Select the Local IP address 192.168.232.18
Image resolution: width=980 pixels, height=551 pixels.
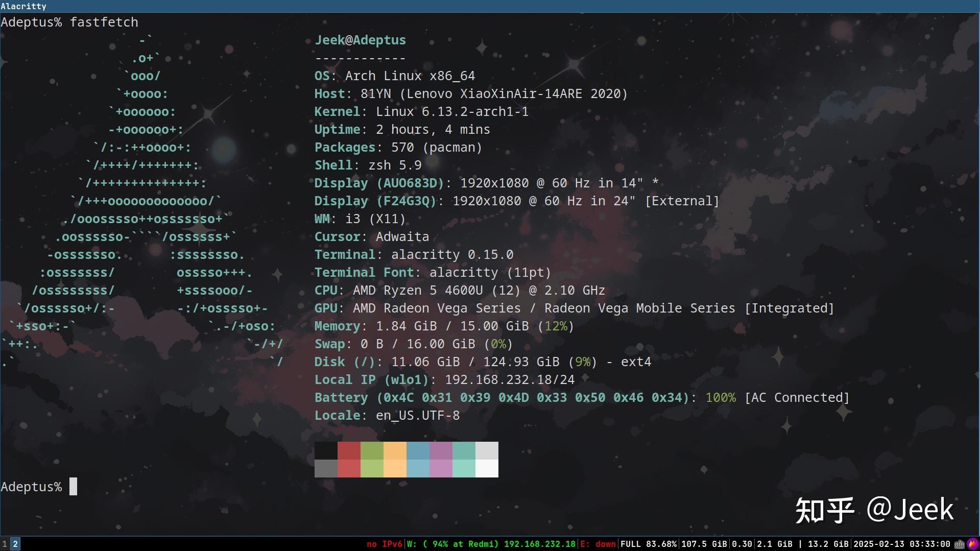pyautogui.click(x=509, y=379)
